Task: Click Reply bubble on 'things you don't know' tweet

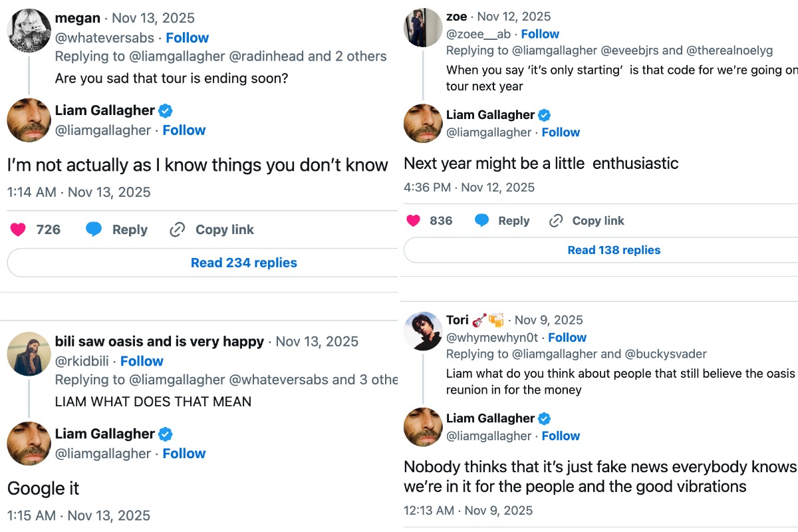Action: pyautogui.click(x=94, y=229)
